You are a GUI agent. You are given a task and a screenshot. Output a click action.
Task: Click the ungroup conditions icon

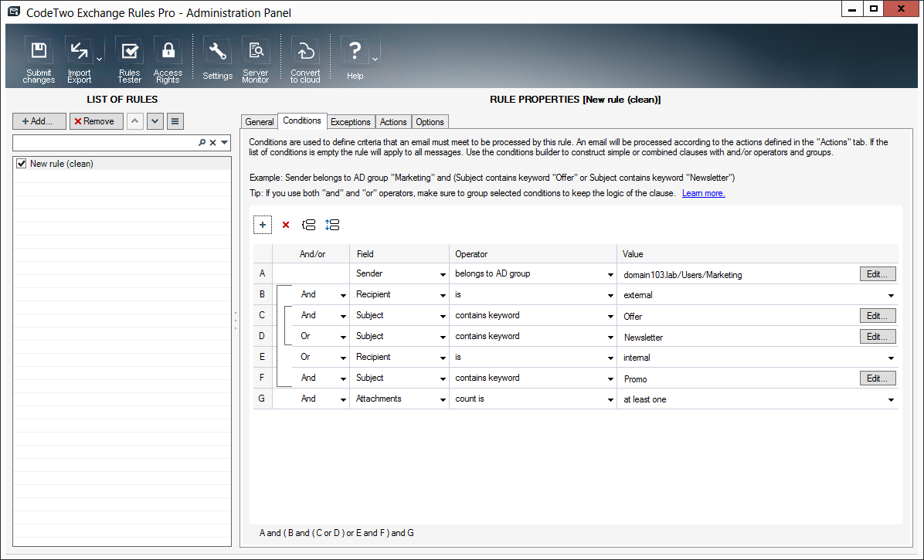point(331,224)
